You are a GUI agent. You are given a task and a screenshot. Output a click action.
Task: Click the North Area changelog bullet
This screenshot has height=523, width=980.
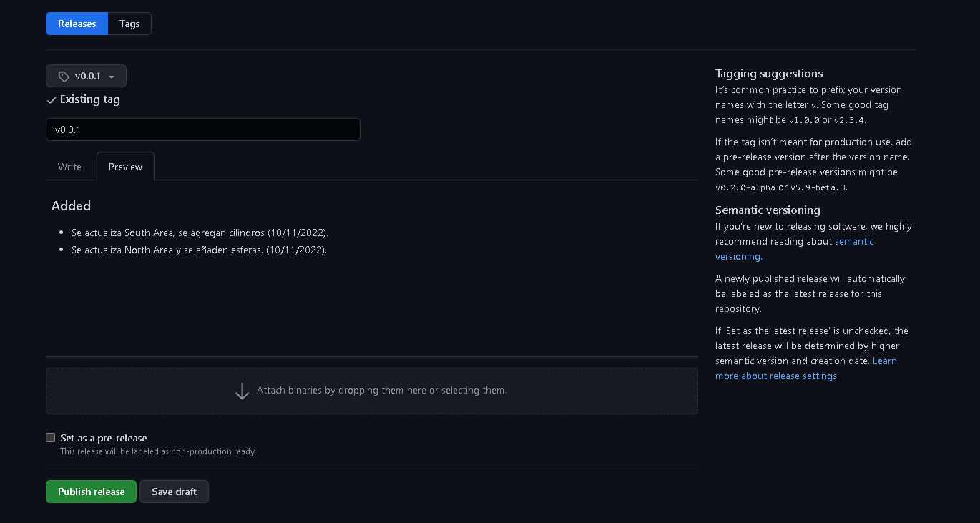click(199, 250)
